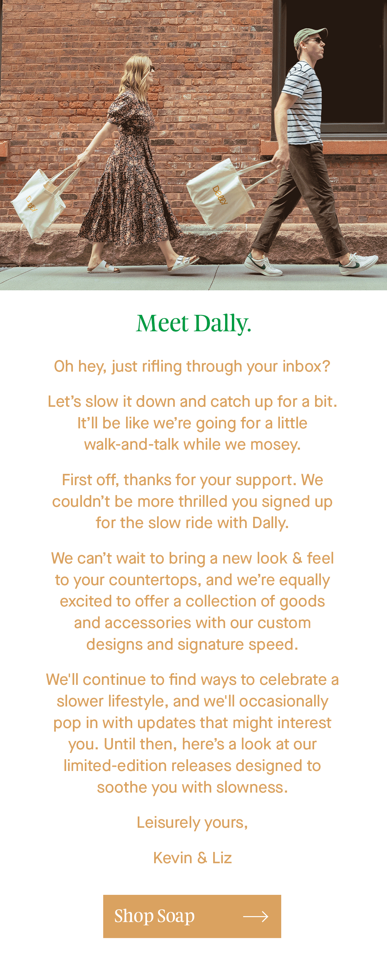Select the 'Meet Dally.' green heading

tap(193, 324)
